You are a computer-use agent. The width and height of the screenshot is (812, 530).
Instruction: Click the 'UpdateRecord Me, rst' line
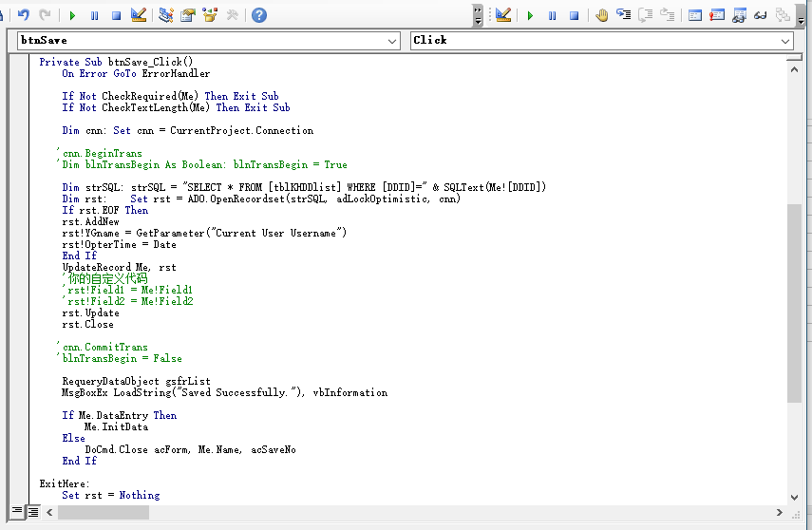tap(119, 267)
